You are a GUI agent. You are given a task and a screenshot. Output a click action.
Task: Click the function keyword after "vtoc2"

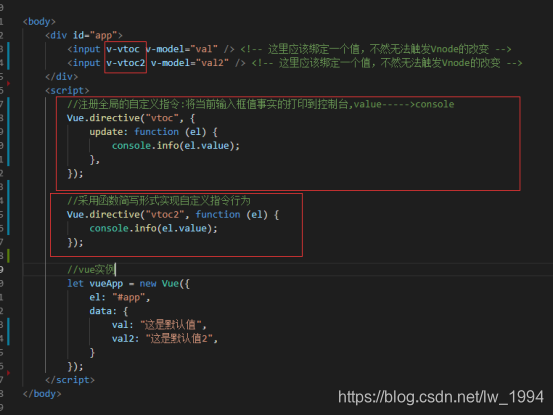click(218, 215)
